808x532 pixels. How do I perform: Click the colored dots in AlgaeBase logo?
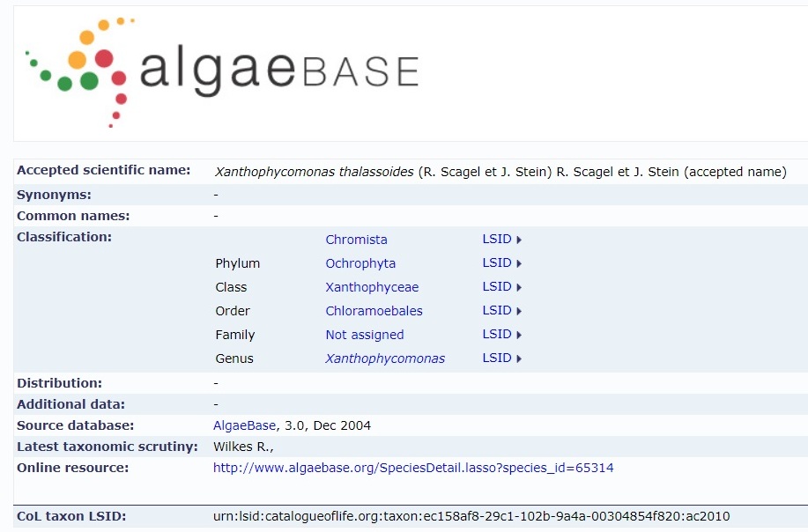pos(80,72)
